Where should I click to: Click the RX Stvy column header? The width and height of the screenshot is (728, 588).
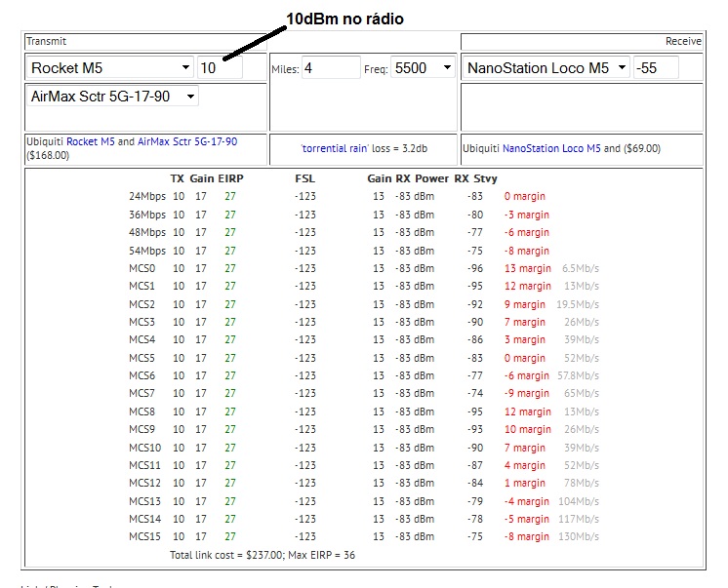[x=475, y=178]
